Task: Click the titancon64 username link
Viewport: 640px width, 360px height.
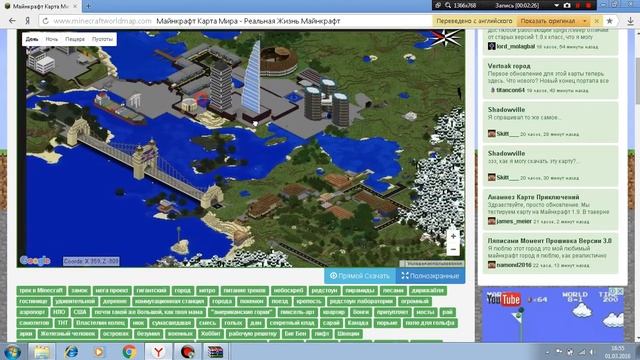Action: tap(511, 90)
